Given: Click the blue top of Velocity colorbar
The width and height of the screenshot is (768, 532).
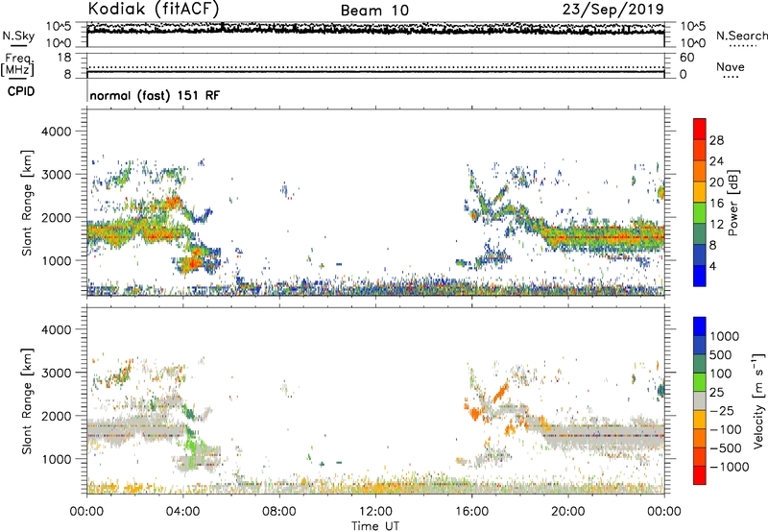Looking at the screenshot, I should [700, 326].
